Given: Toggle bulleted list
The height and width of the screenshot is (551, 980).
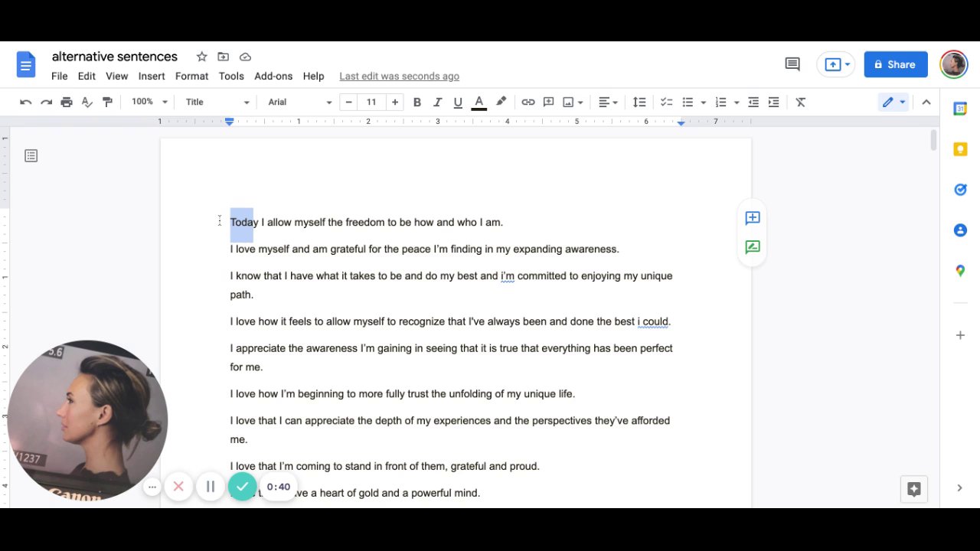Looking at the screenshot, I should 688,102.
